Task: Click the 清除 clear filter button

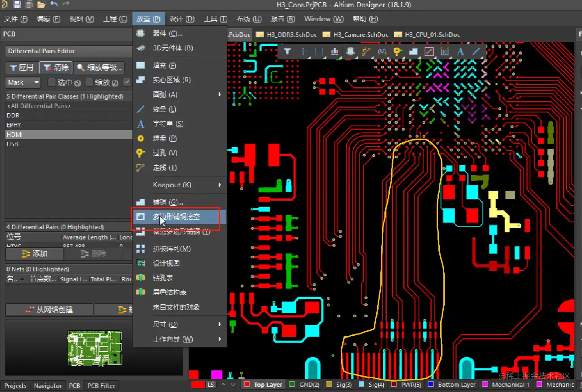Action: tap(56, 68)
